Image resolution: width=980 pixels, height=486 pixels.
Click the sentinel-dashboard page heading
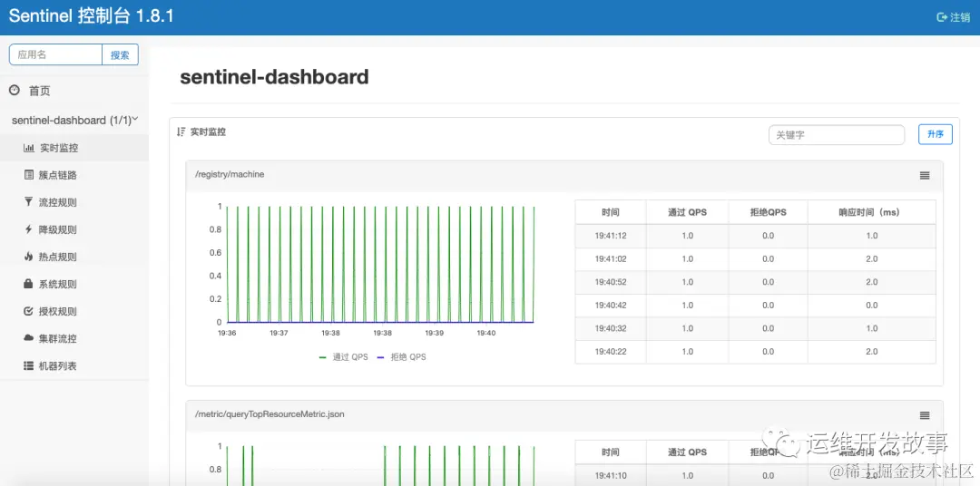pos(274,77)
